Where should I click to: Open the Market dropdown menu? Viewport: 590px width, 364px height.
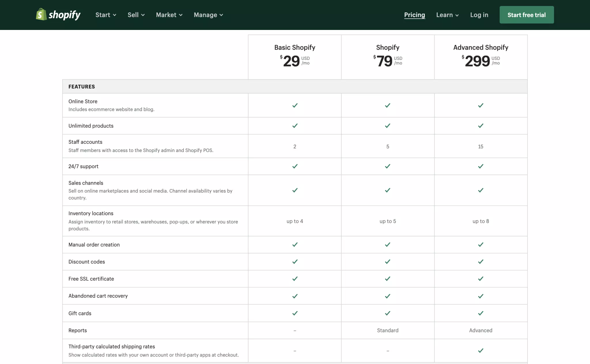point(169,15)
